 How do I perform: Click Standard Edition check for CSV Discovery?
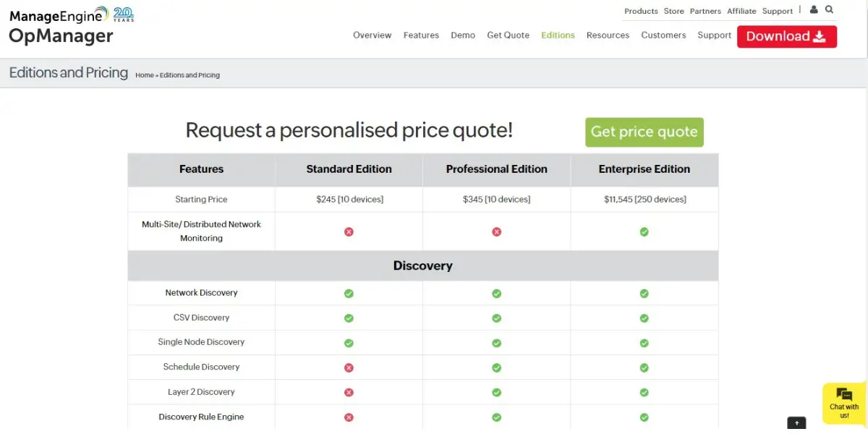point(349,318)
